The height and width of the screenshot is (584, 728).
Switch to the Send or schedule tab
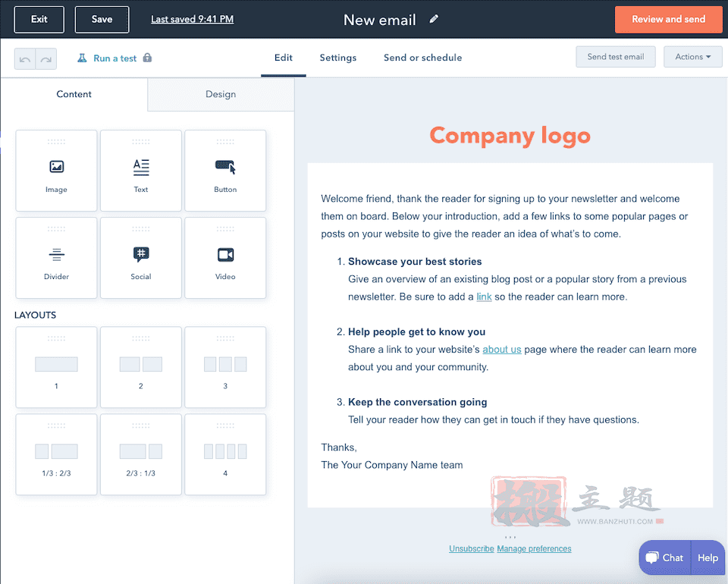click(x=422, y=58)
